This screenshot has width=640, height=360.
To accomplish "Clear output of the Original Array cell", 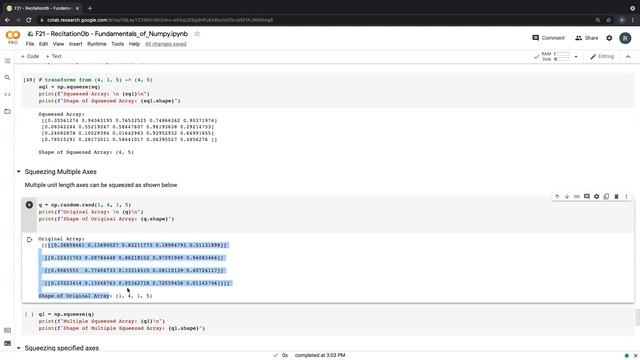I will point(29,240).
